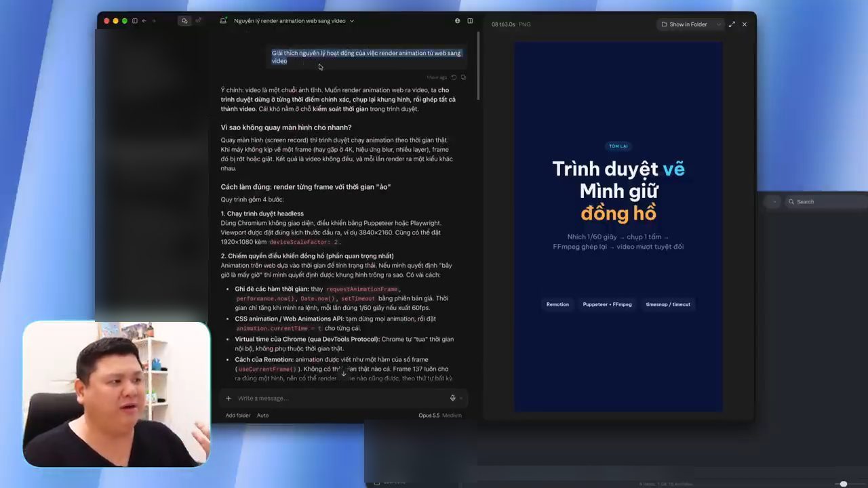Click the 1 hour ago timestamp
Screen dimensions: 868x488
click(x=437, y=77)
